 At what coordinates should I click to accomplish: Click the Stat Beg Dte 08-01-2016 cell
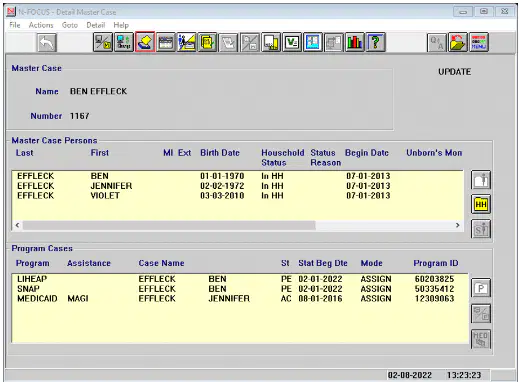320,298
